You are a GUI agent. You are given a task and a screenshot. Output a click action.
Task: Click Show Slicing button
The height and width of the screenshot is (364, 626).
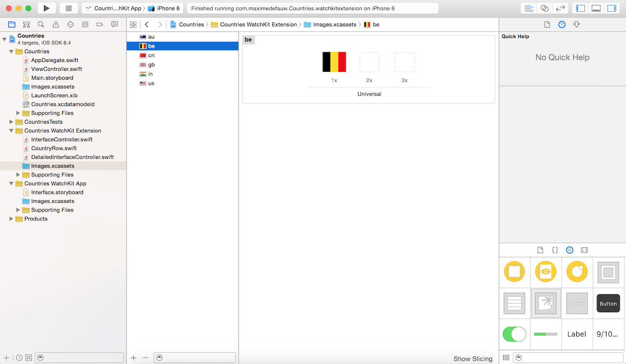coord(472,359)
